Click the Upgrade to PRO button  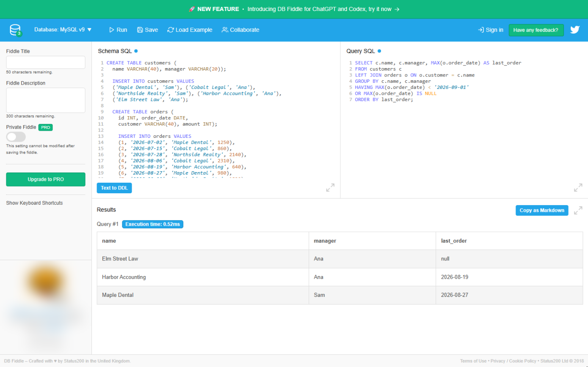click(x=46, y=179)
